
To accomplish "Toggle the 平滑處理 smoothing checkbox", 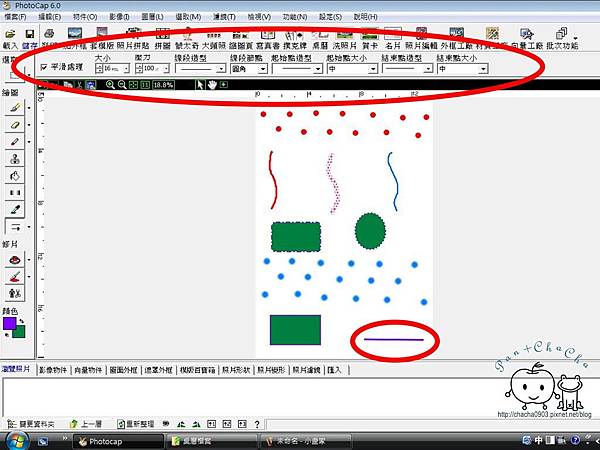I will (x=43, y=67).
